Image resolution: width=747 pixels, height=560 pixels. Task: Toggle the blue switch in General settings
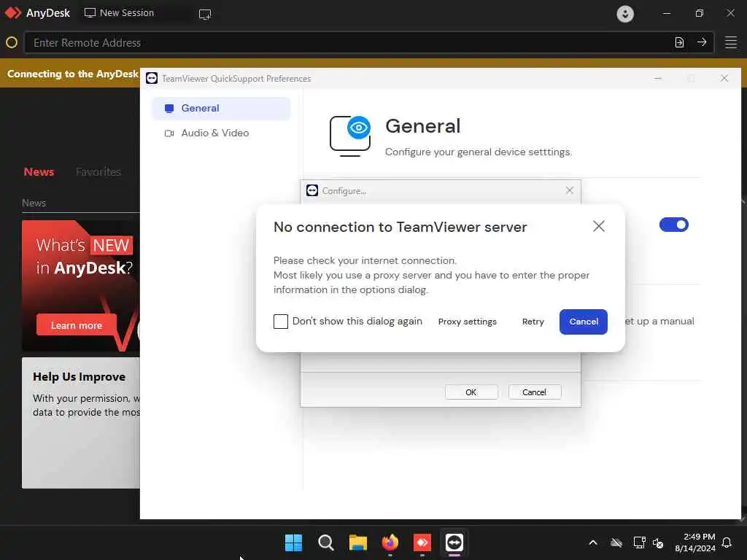coord(673,225)
